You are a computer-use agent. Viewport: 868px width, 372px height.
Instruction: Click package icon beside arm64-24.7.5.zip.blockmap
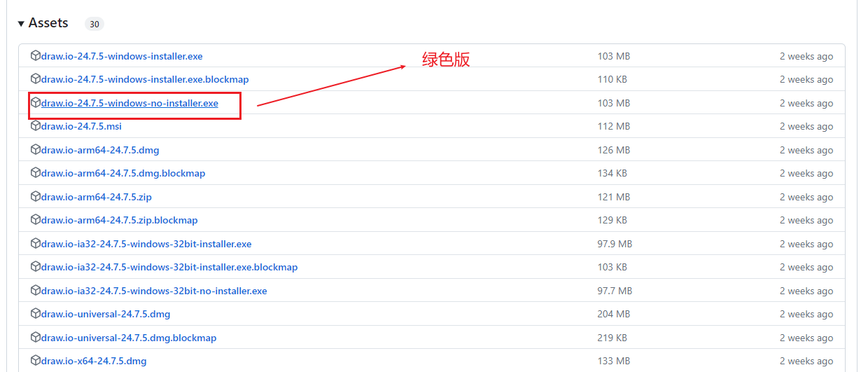tap(35, 219)
